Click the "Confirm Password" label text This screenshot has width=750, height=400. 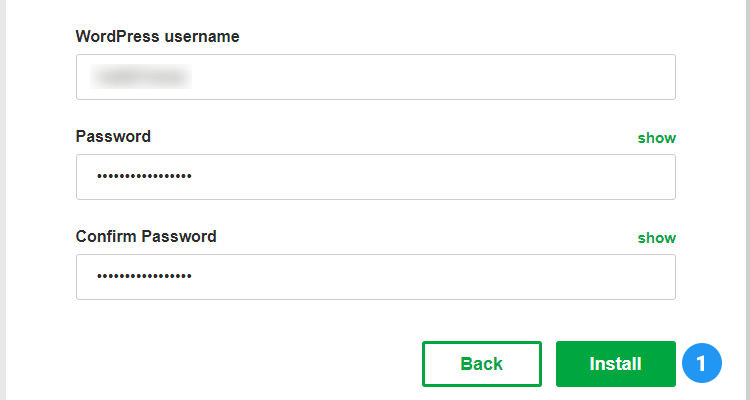[x=146, y=237]
